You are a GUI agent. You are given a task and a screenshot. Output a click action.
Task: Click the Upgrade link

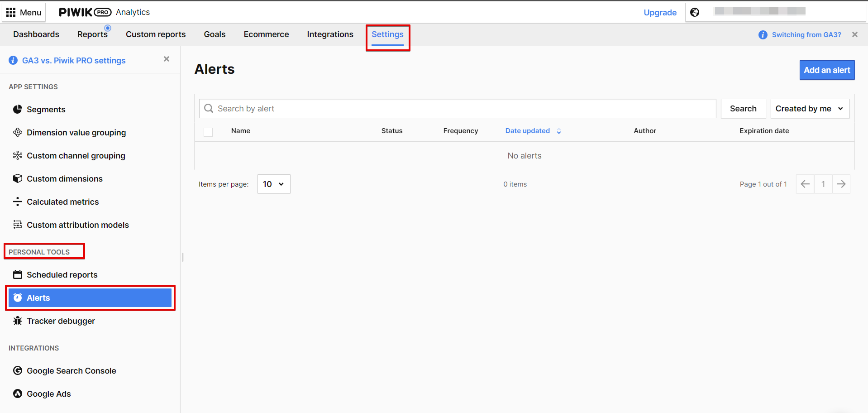(660, 13)
